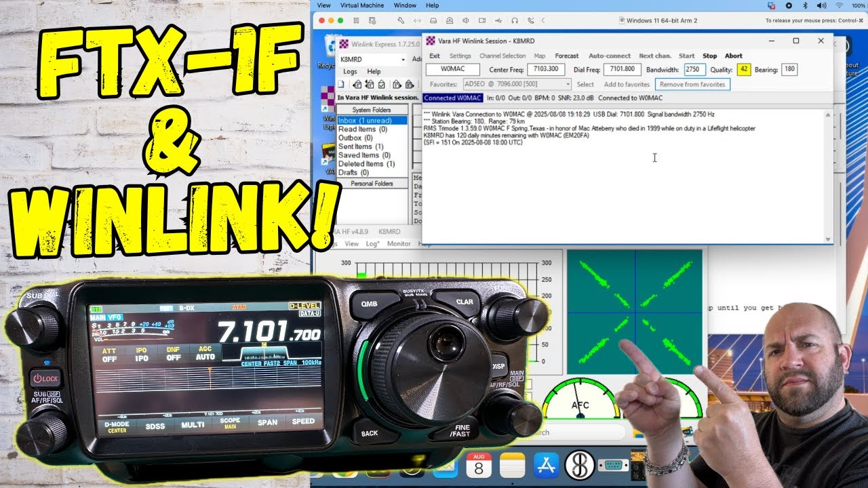The image size is (868, 488).
Task: Click the hard disk icon in VMware toolbar
Action: (x=433, y=20)
